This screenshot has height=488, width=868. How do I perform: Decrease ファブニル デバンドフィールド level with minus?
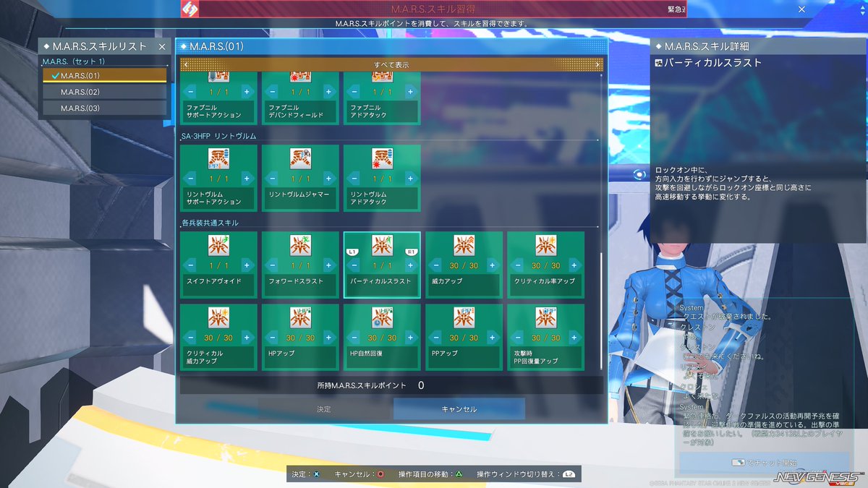coord(273,92)
